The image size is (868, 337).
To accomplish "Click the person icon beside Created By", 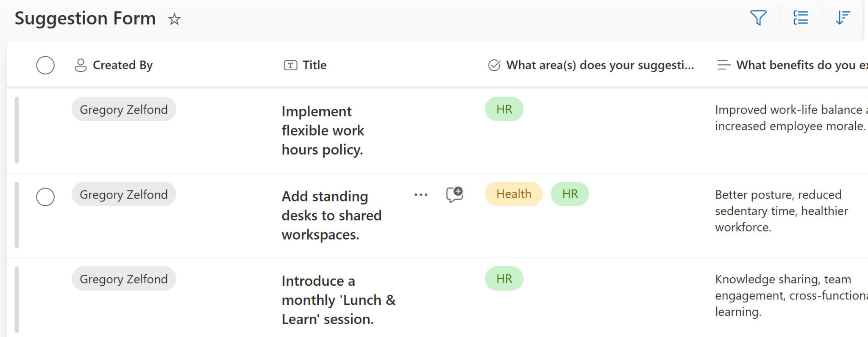I will pos(81,65).
